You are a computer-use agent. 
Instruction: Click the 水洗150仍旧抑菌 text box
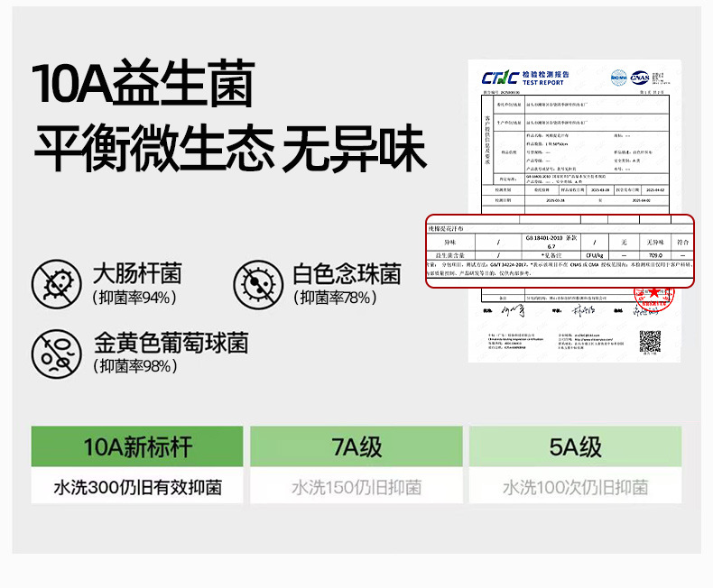point(356,488)
